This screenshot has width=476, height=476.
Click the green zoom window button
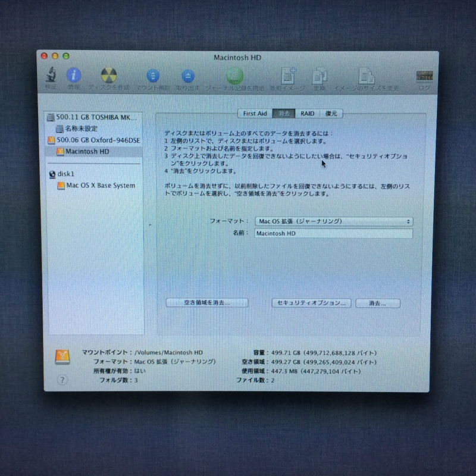coord(66,56)
